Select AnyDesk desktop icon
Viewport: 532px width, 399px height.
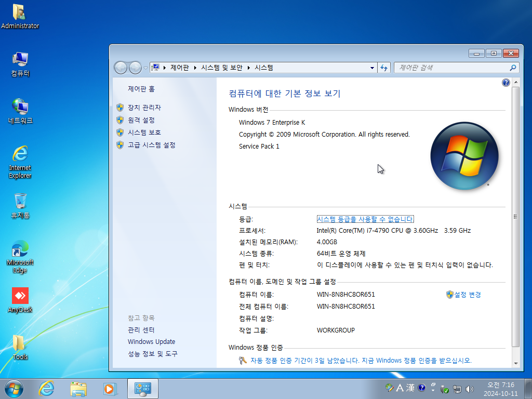pyautogui.click(x=20, y=300)
